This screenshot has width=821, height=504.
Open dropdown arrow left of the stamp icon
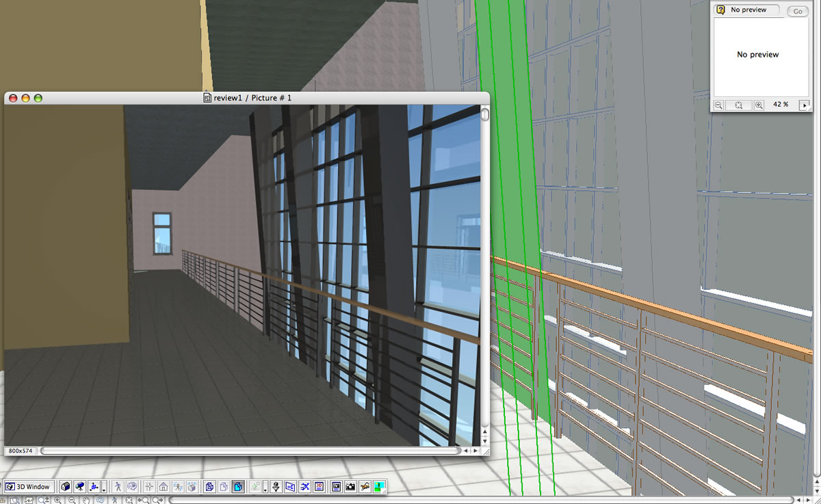pyautogui.click(x=265, y=488)
